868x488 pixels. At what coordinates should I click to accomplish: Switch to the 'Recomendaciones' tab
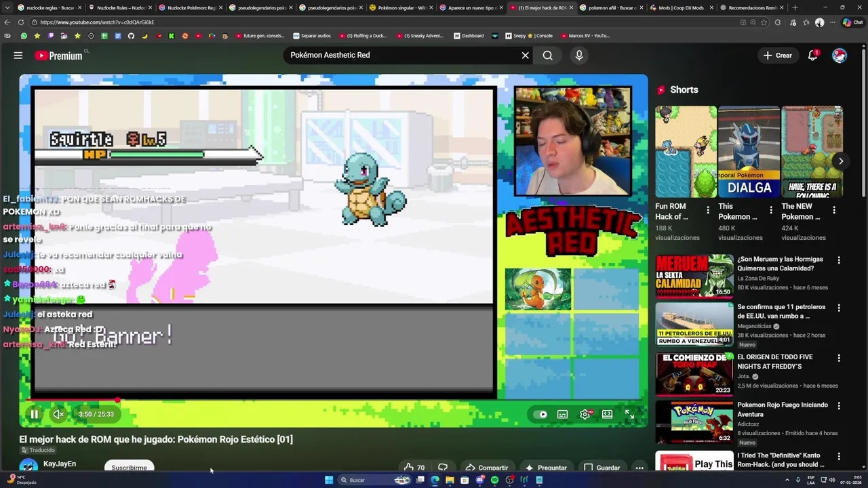coord(753,7)
